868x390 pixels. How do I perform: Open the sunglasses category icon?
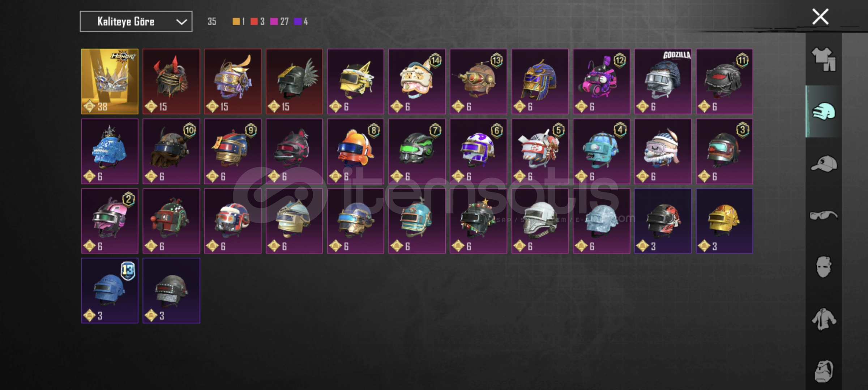coord(824,216)
